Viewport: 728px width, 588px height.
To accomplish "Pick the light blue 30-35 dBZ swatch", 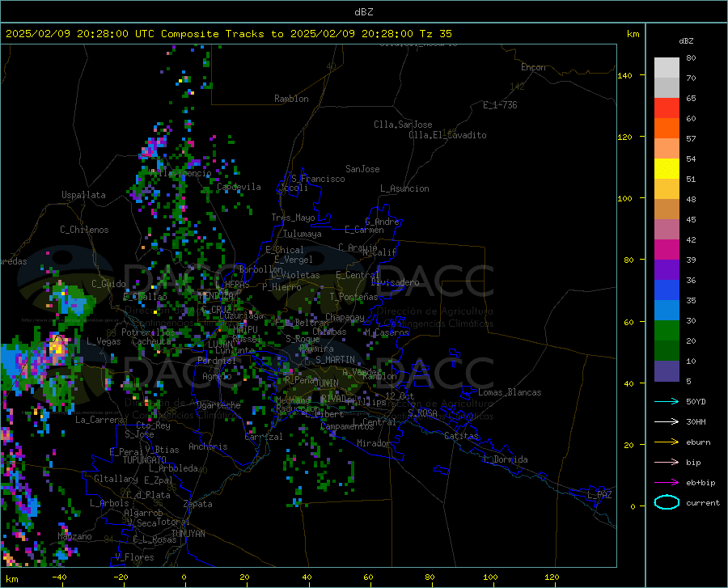I will coord(667,311).
